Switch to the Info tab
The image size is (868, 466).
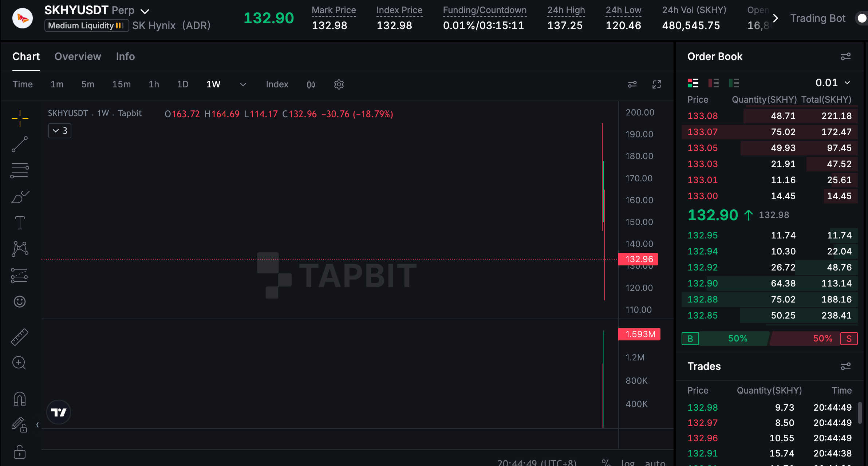click(x=125, y=56)
